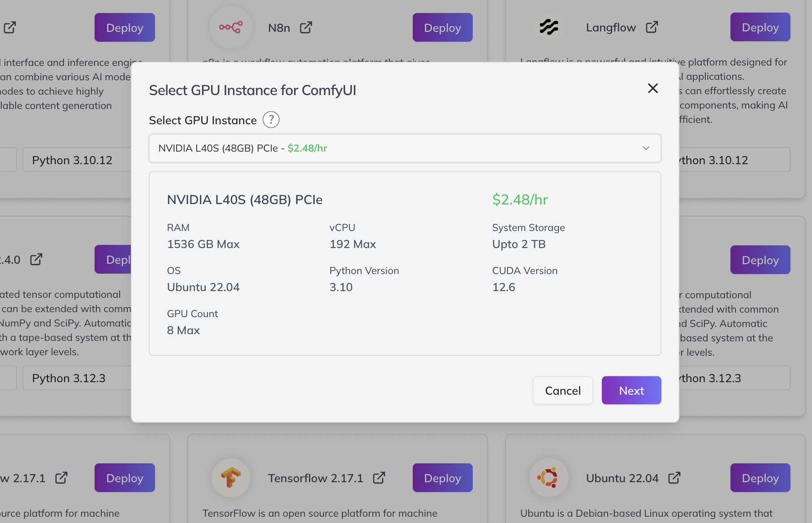
Task: Select the NVIDIA L40S (48GB) PCIe details heading
Action: pyautogui.click(x=245, y=200)
